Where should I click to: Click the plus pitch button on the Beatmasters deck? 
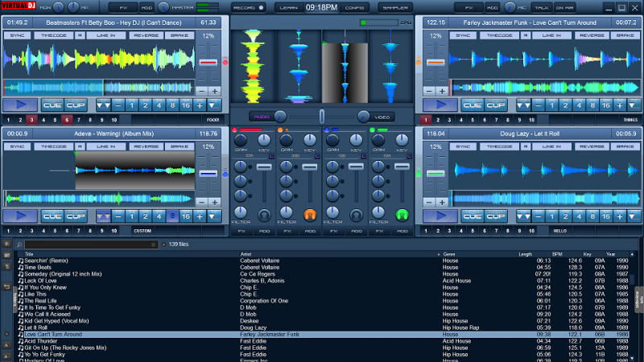pyautogui.click(x=215, y=91)
